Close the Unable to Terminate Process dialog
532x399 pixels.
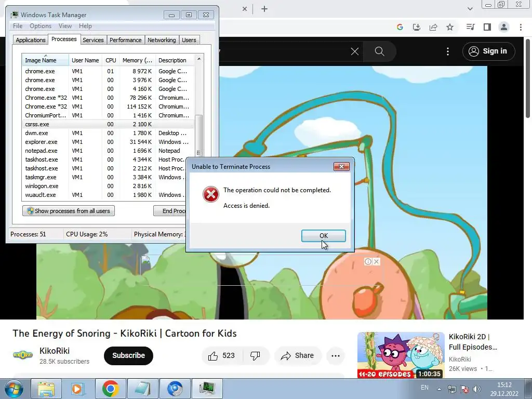click(341, 166)
